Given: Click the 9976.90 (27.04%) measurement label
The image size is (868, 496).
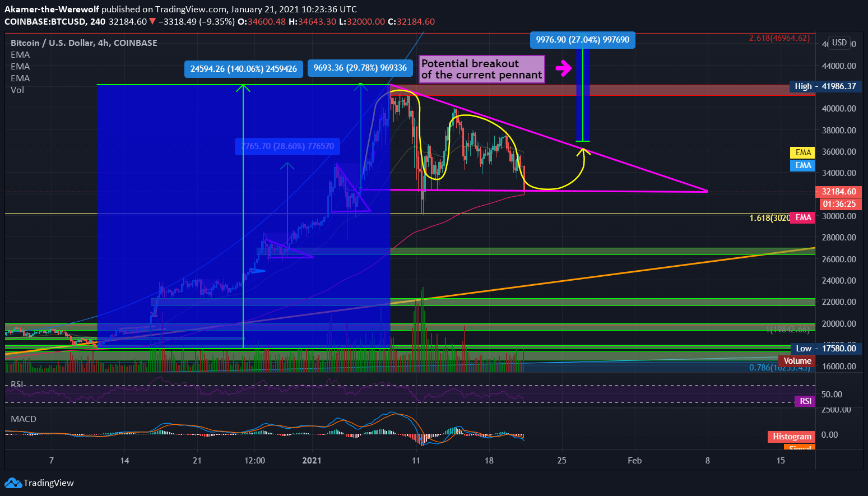Looking at the screenshot, I should click(x=583, y=40).
